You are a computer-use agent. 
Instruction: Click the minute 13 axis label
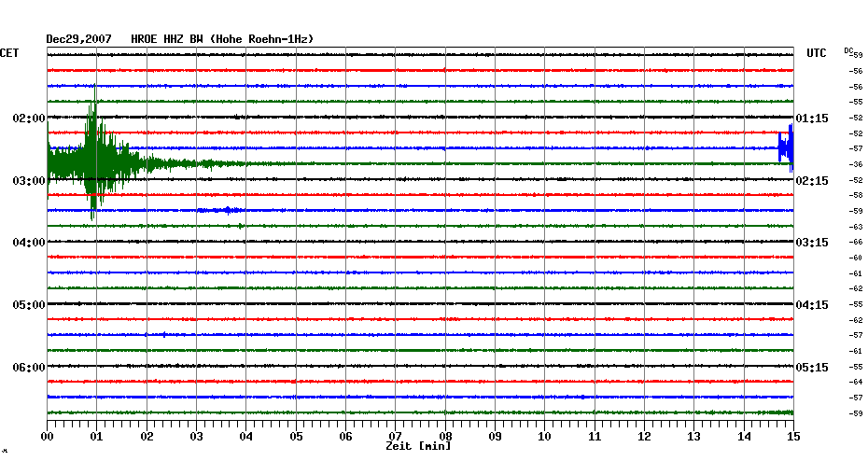coord(694,436)
